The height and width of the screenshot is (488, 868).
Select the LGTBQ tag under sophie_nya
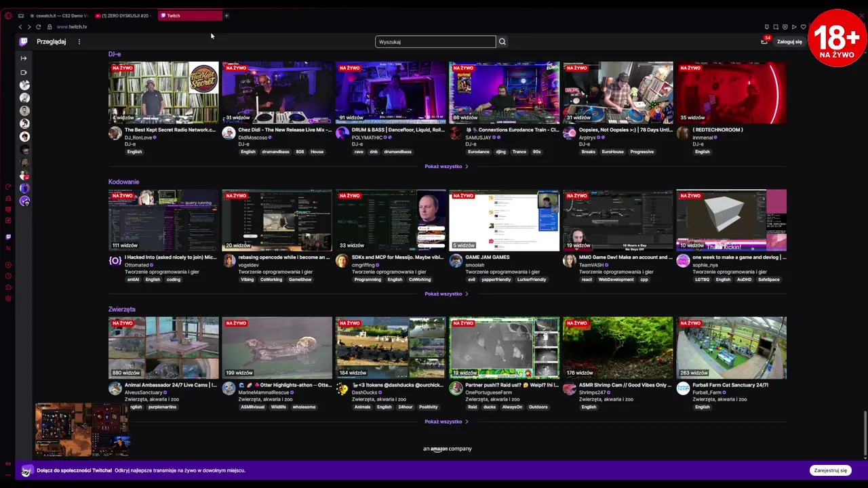coord(702,279)
